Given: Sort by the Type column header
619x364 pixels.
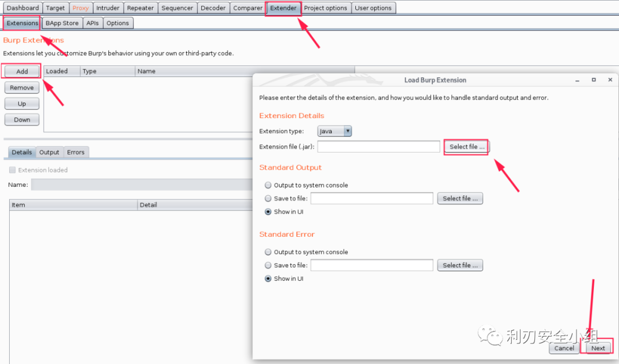Looking at the screenshot, I should pyautogui.click(x=107, y=71).
